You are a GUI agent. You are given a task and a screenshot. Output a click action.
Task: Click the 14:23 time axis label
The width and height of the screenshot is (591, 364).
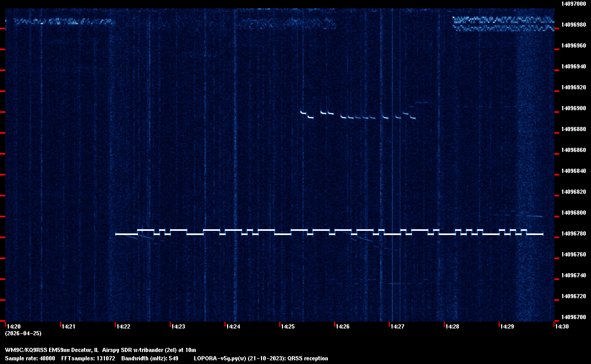179,327
